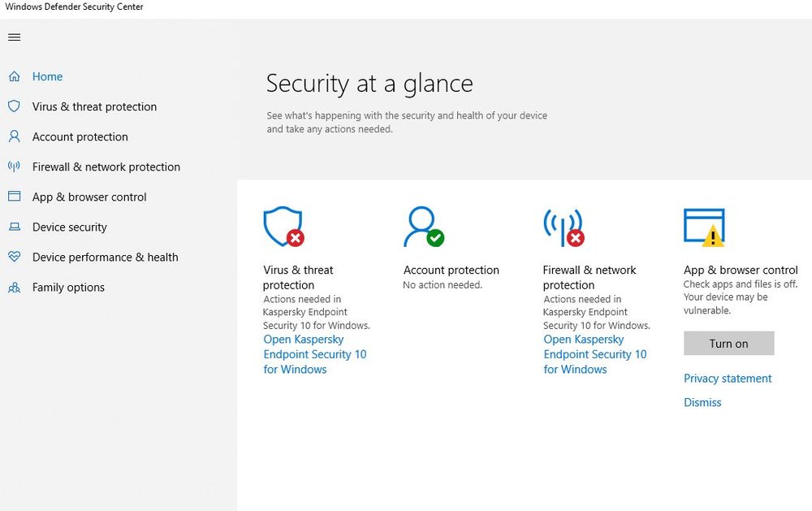Select Firewall & network protection in sidebar
This screenshot has width=812, height=511.
point(106,167)
